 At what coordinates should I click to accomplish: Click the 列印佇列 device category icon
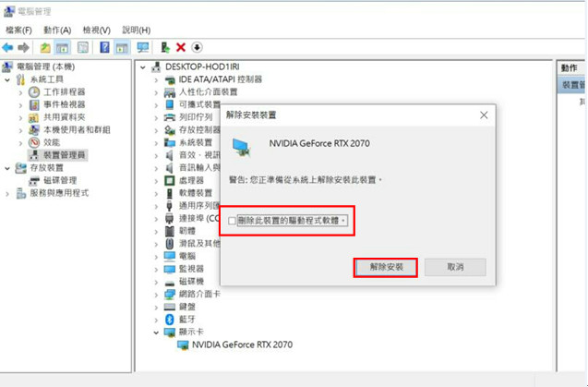pos(170,117)
